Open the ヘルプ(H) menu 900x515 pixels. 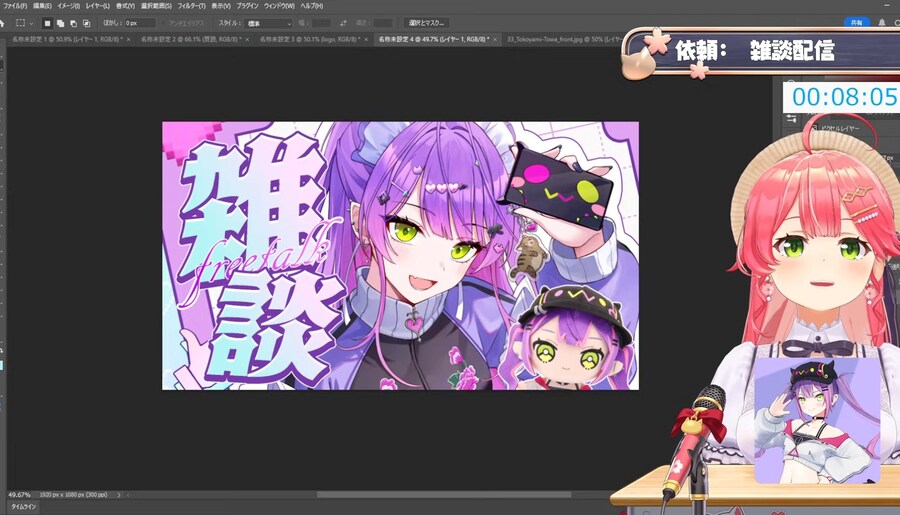(312, 6)
